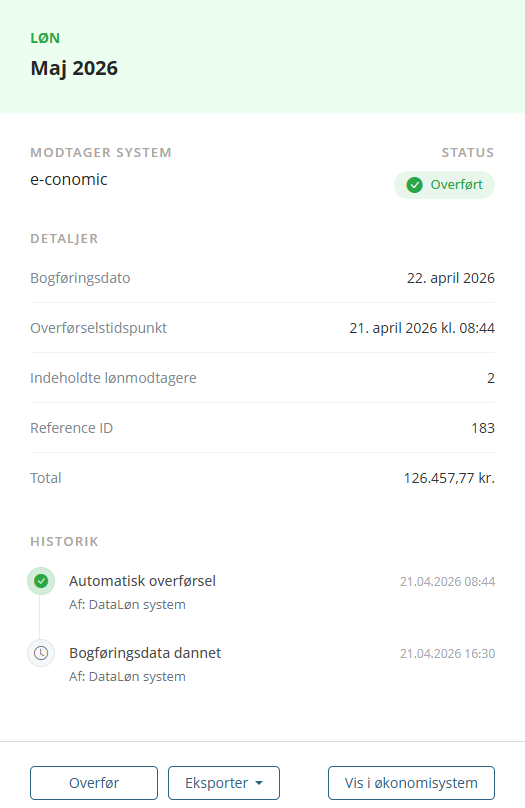525x808 pixels.
Task: Click Vis i økonomisystem button
Action: click(x=411, y=783)
